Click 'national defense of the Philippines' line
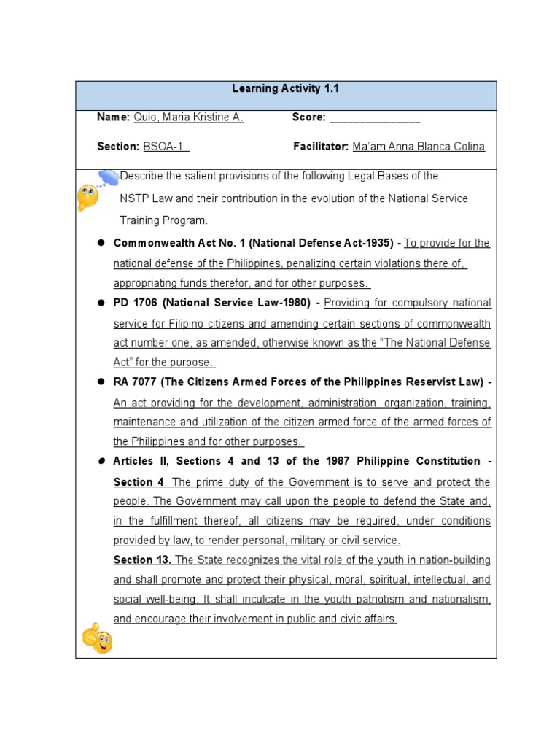 click(x=289, y=263)
